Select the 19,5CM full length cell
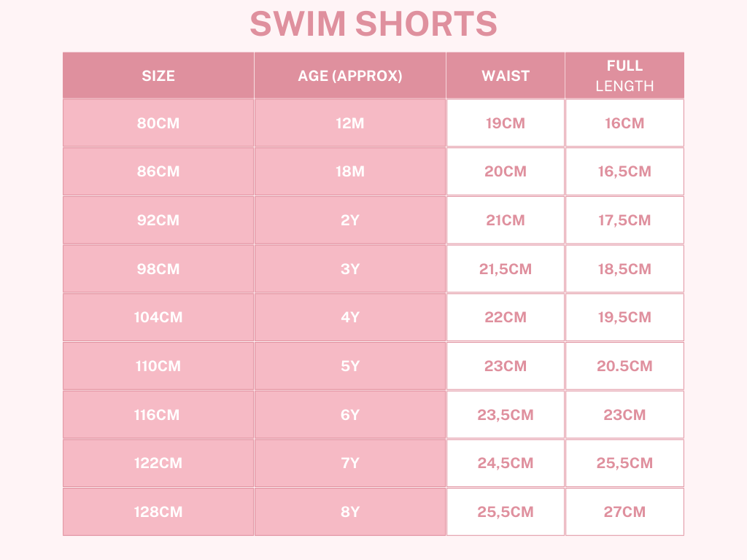 (x=624, y=317)
